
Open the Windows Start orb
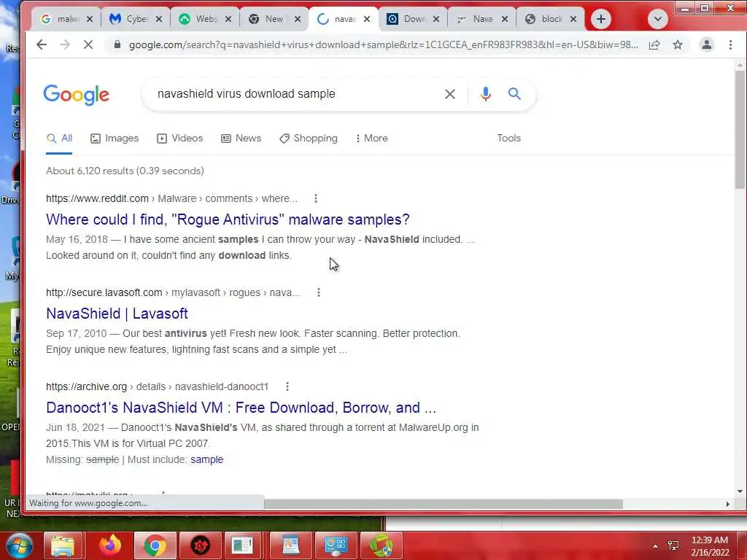pos(18,545)
